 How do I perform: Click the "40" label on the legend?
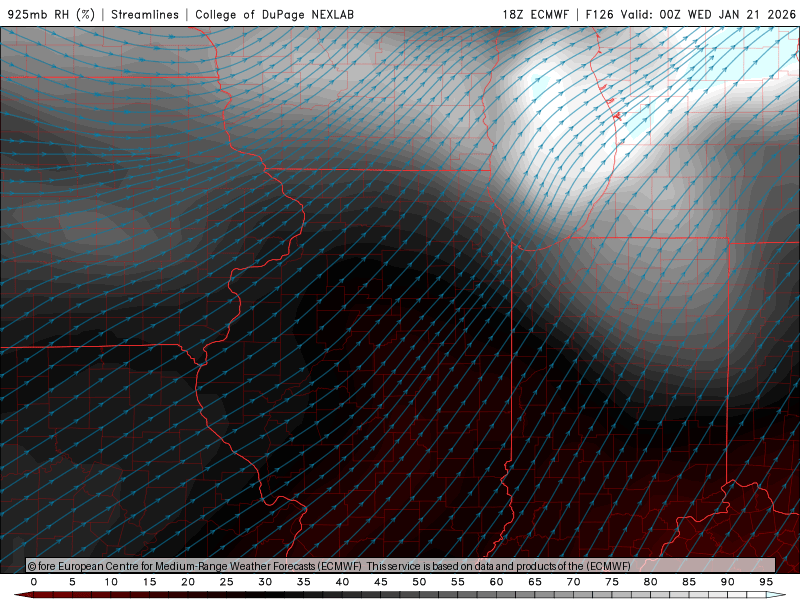(342, 582)
